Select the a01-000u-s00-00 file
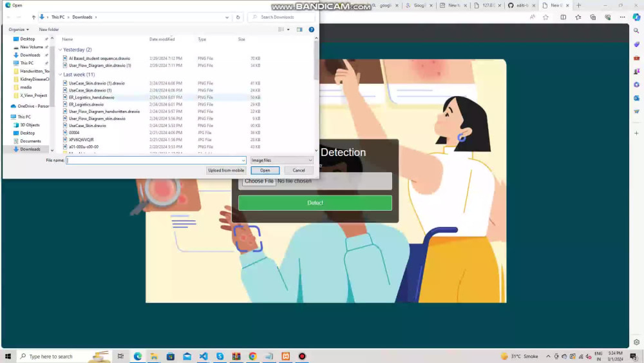The width and height of the screenshot is (644, 363). coord(83,146)
